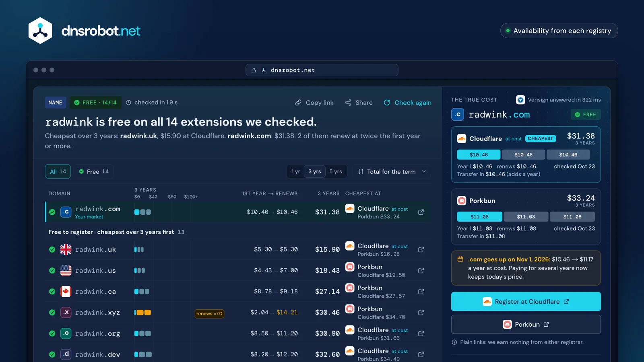
Task: Open external link for radwink.com row
Action: coord(421,212)
